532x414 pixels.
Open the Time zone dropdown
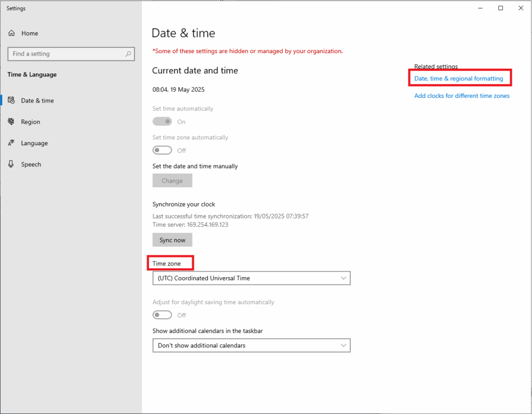click(x=251, y=278)
